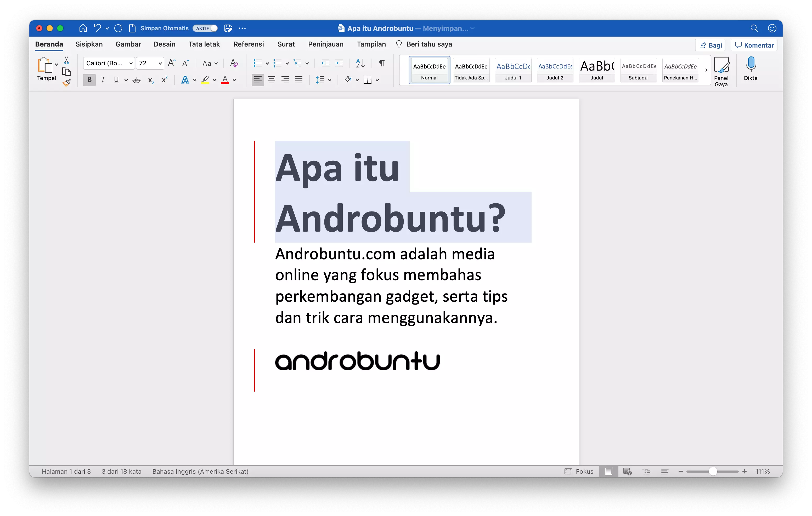Click the Fokus mode button
The image size is (812, 516).
[x=579, y=472]
